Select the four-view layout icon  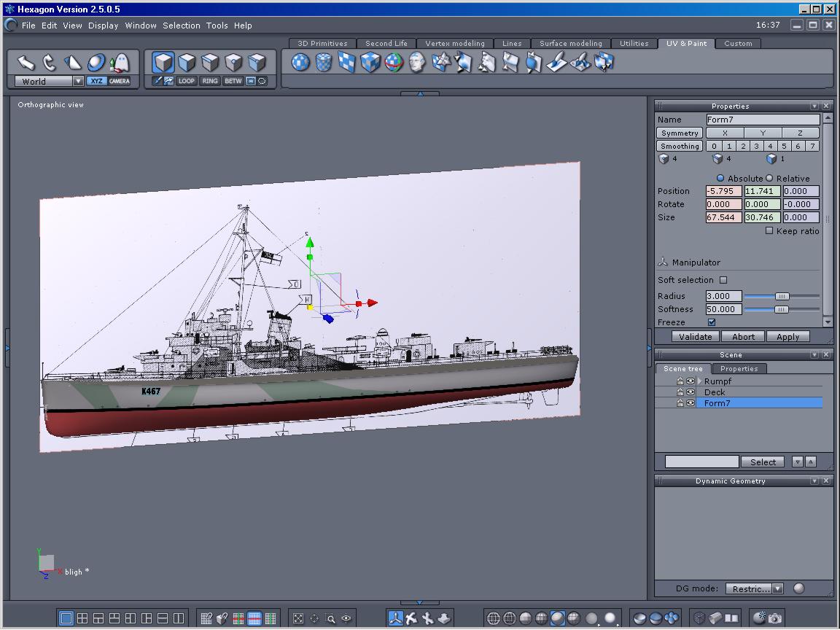pos(82,618)
